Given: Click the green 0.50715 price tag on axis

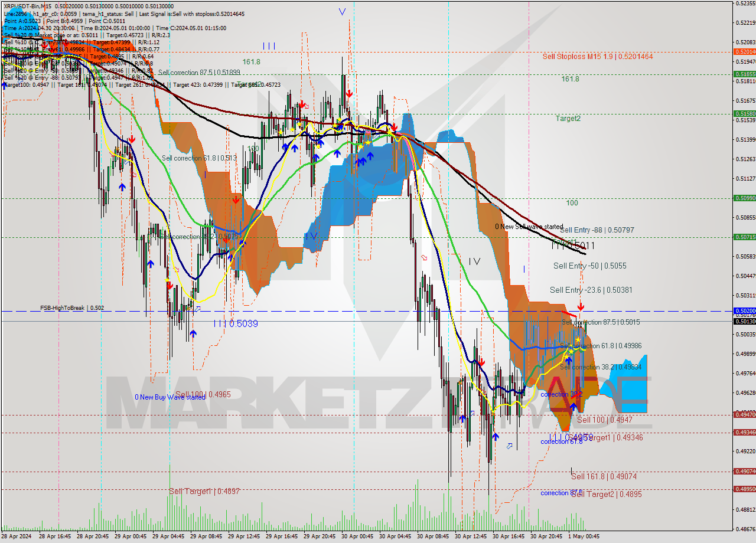Looking at the screenshot, I should 744,237.
